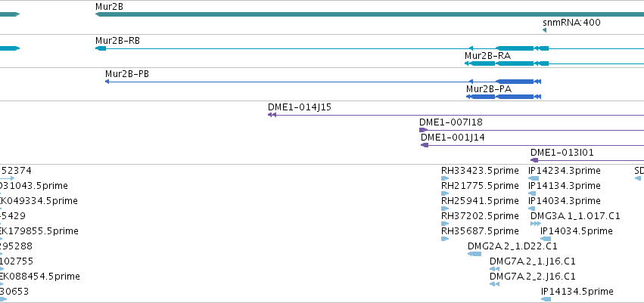Screen dimensions: 644x303
Task: Click the IP14034.5prime feature glyph
Action: click(x=546, y=239)
